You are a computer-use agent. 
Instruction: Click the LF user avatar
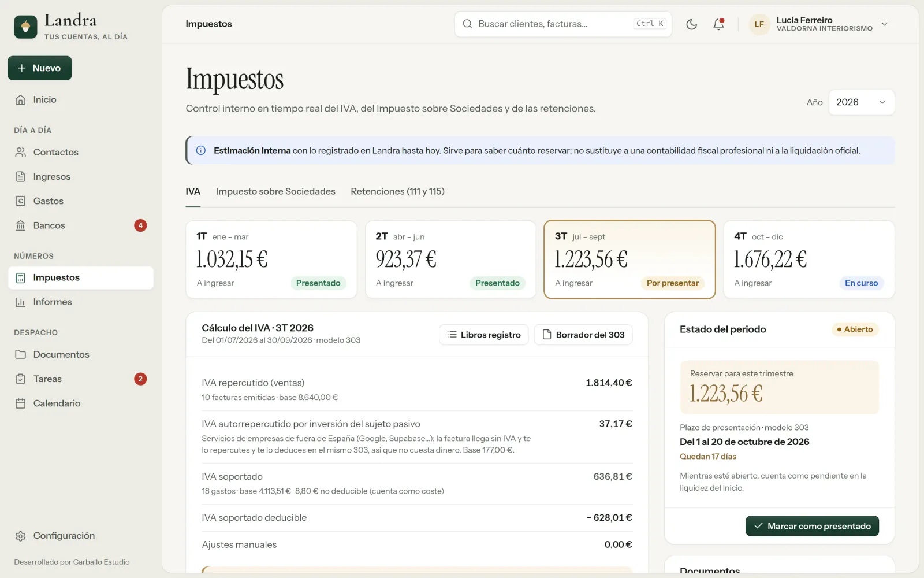pyautogui.click(x=759, y=24)
